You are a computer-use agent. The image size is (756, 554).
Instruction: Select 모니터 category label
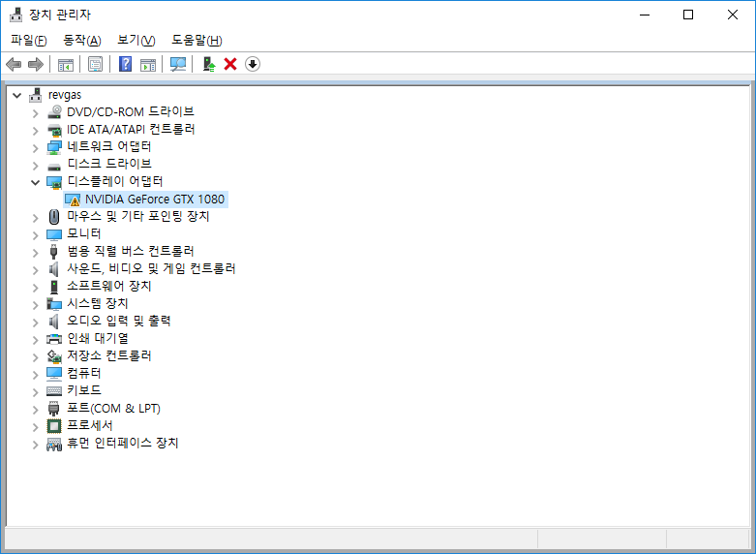(x=84, y=234)
